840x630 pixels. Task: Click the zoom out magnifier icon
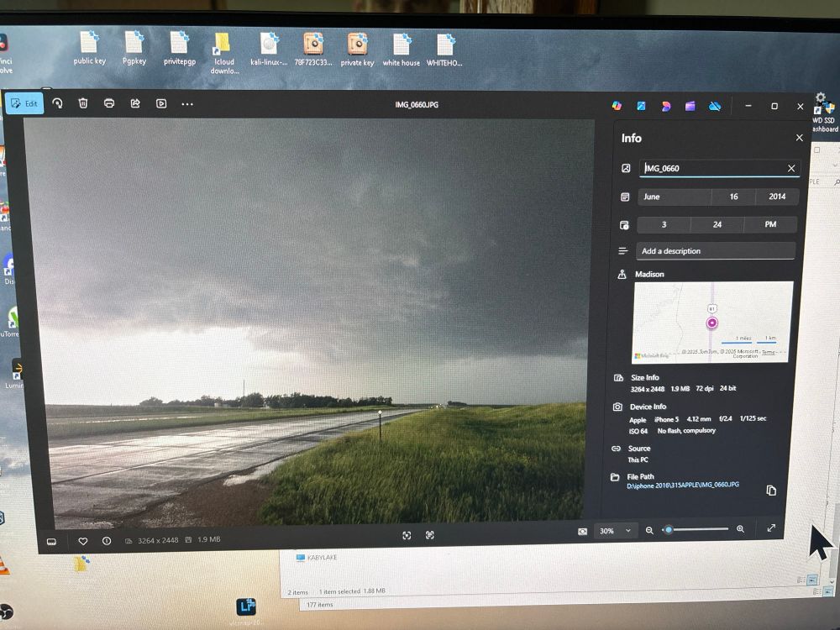(x=649, y=530)
